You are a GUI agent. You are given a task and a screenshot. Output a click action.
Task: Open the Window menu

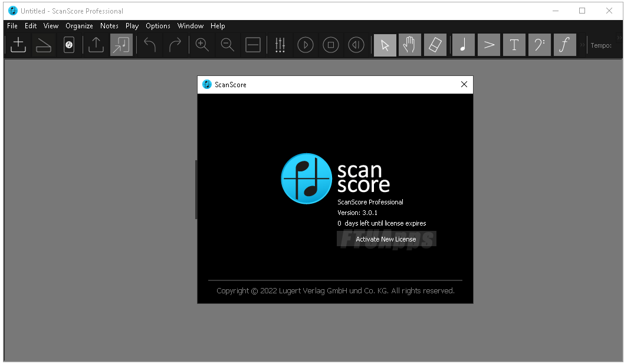tap(191, 26)
